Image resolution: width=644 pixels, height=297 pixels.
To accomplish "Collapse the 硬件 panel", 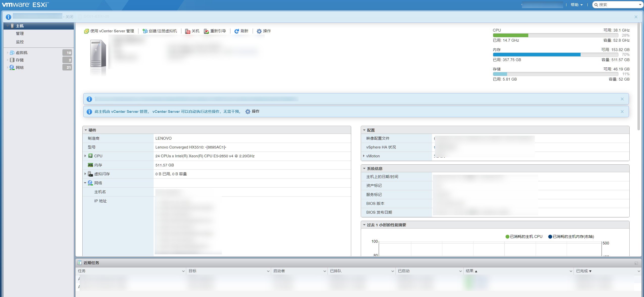I will (x=86, y=130).
